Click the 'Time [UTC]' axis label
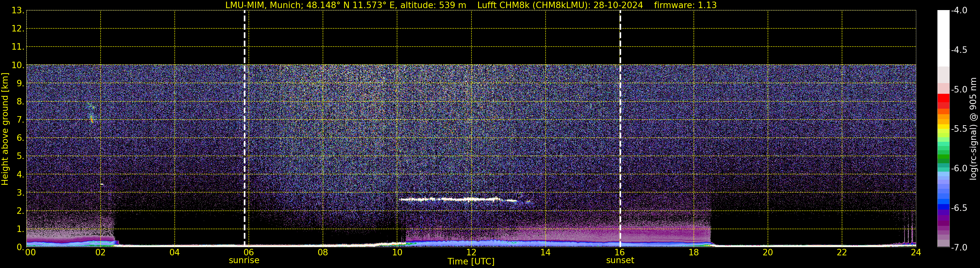Viewport: 980px width, 268px height. (471, 262)
